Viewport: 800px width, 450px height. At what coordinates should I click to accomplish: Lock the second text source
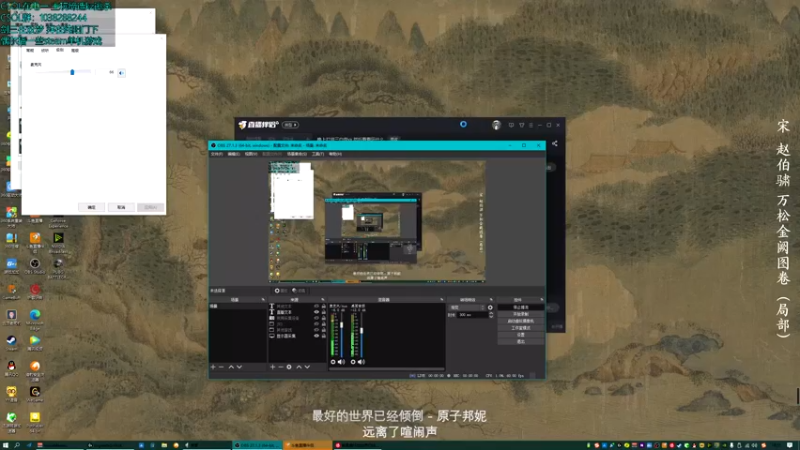[323, 312]
